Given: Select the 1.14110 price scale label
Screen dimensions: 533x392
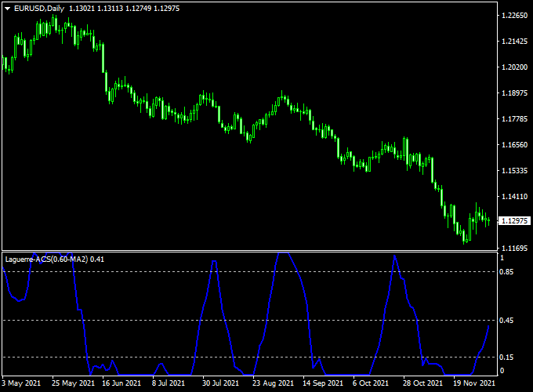Looking at the screenshot, I should (x=515, y=197).
